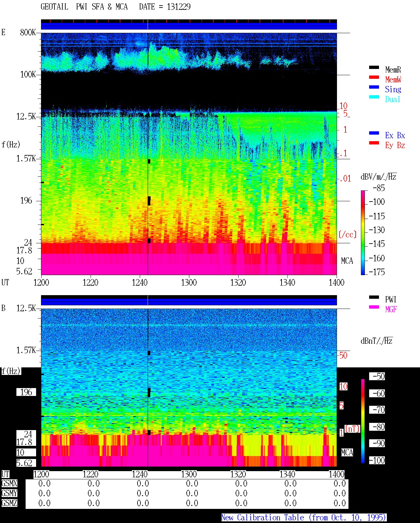
Task: Click the 1300 tick under the E spectrogram
Action: pos(189,283)
